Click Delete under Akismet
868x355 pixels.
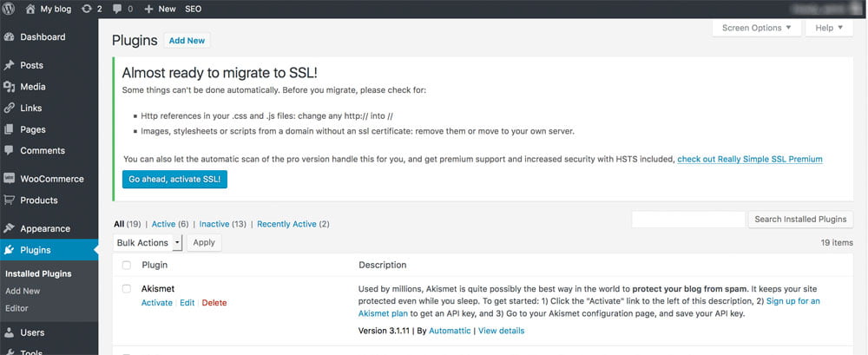(214, 303)
